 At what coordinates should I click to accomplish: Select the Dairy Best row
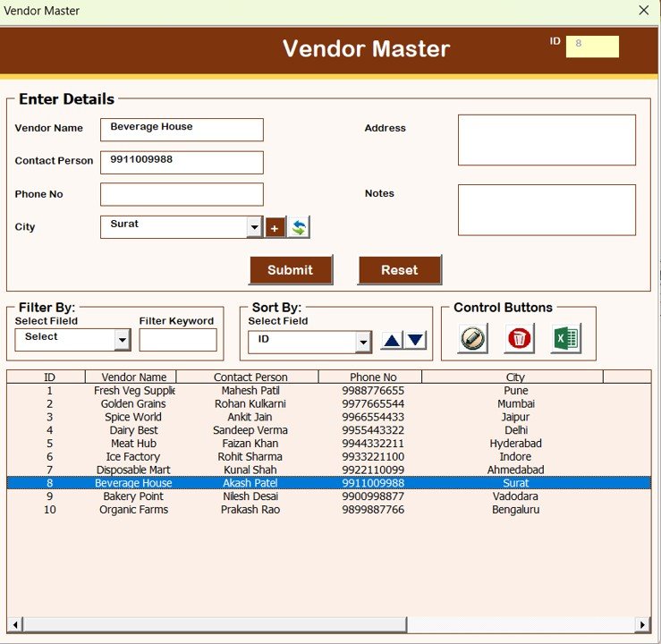pyautogui.click(x=133, y=430)
